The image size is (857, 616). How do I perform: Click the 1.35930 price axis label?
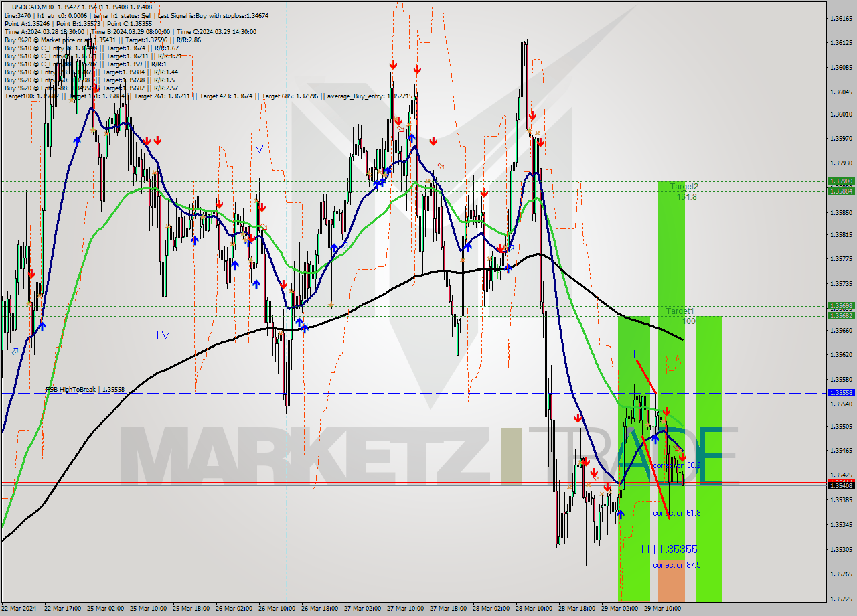[841, 163]
